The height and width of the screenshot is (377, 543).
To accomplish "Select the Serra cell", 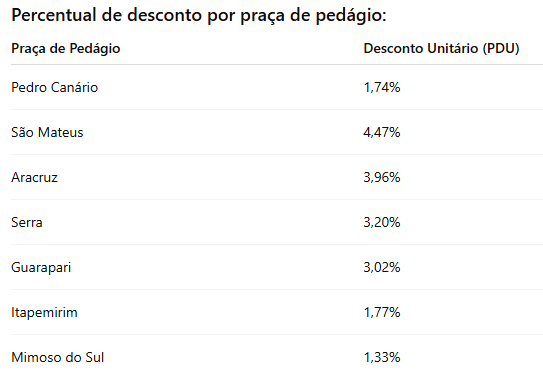I will coord(27,222).
